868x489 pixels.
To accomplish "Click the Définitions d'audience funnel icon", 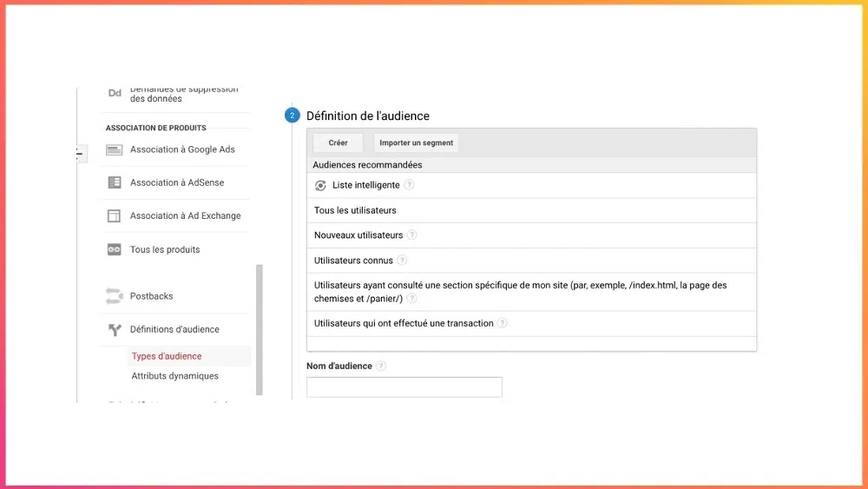I will pos(114,329).
